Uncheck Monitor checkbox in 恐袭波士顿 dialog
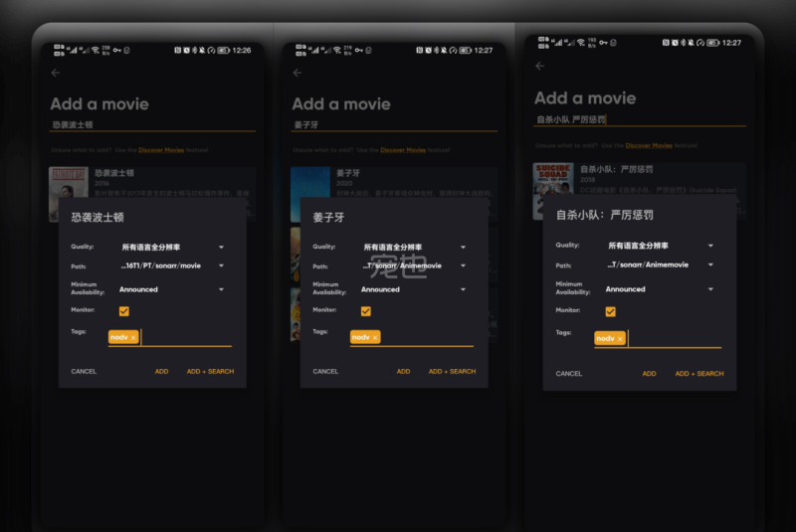The image size is (796, 532). pyautogui.click(x=124, y=311)
